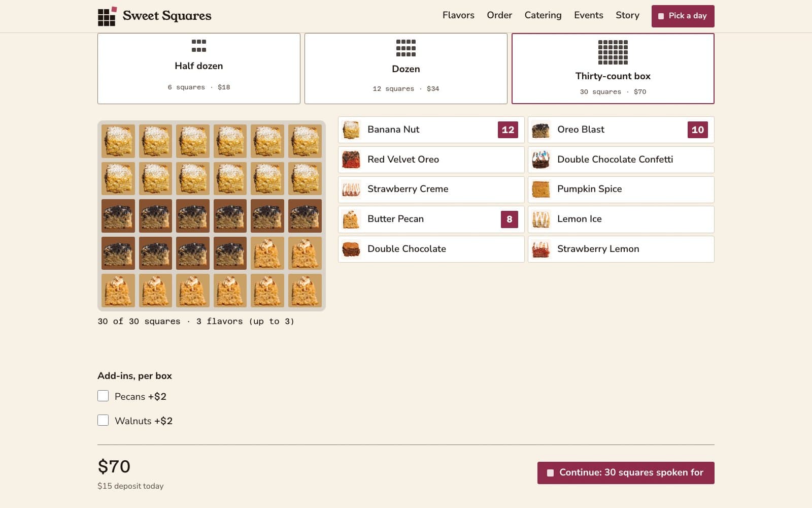Select the Pumpkin Spice flavor label

[x=590, y=189]
